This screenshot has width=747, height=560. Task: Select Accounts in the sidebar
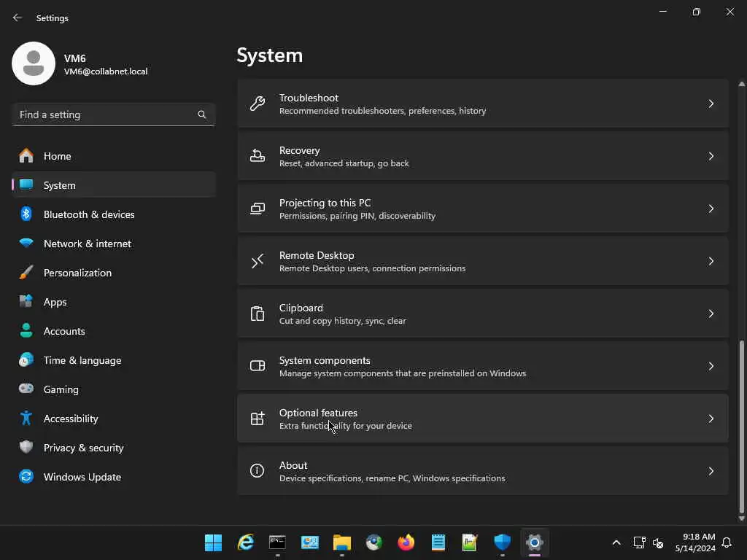click(113, 331)
